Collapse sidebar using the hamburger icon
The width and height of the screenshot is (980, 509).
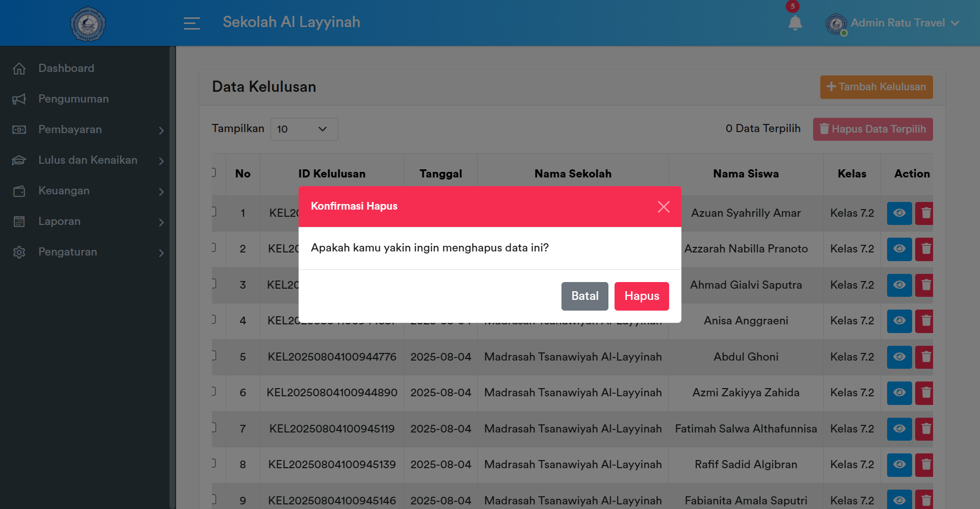pyautogui.click(x=191, y=23)
